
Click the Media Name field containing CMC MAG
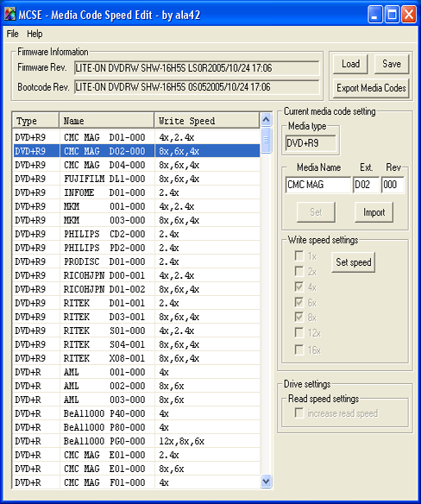tap(317, 185)
